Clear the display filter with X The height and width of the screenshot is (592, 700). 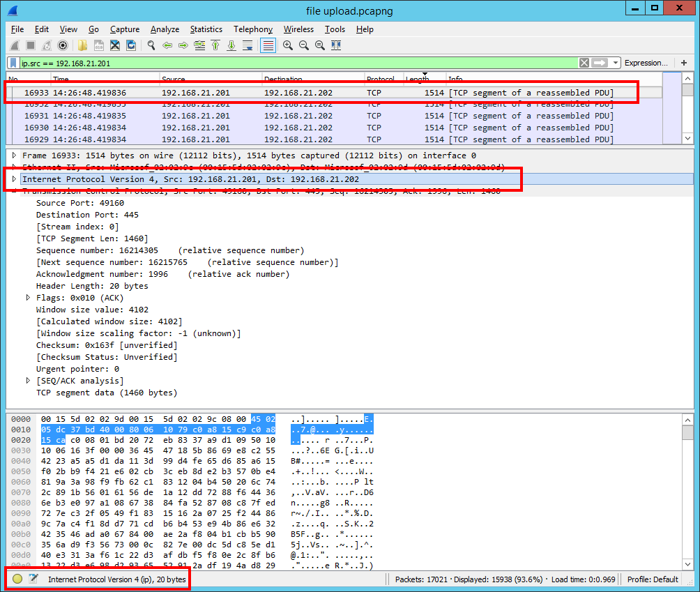pyautogui.click(x=584, y=63)
